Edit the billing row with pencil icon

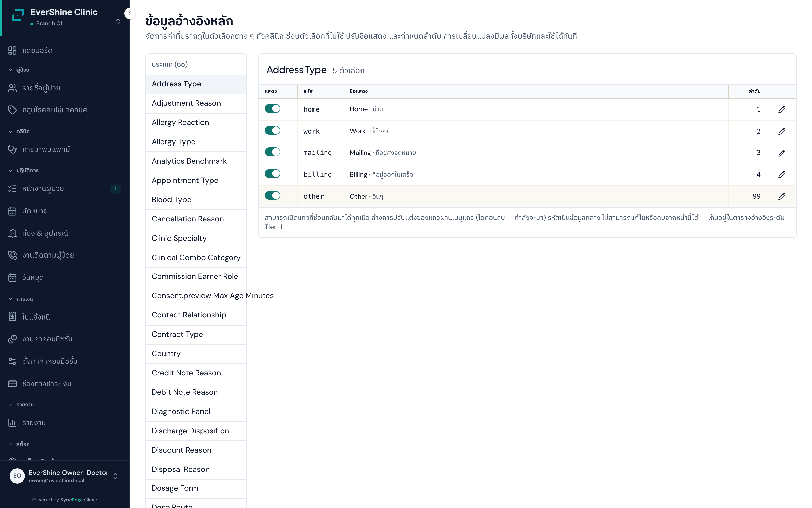click(782, 174)
